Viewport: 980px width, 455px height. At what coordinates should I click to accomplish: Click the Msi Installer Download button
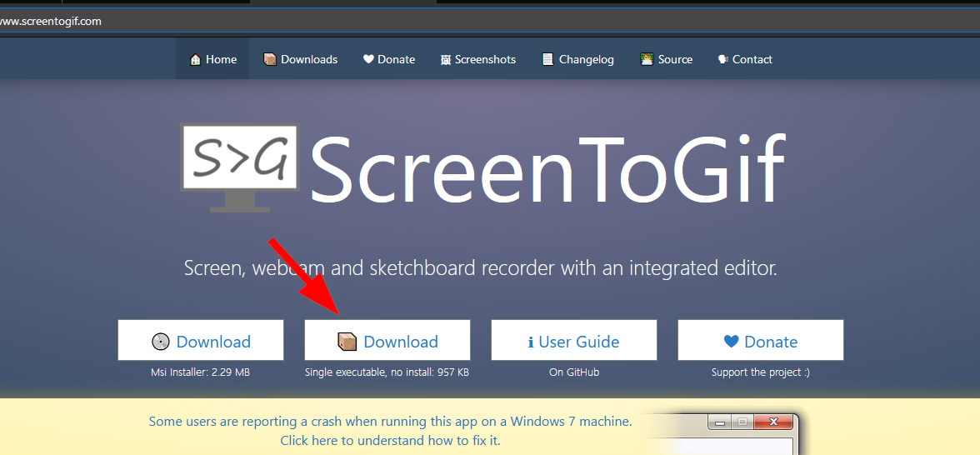coord(201,340)
